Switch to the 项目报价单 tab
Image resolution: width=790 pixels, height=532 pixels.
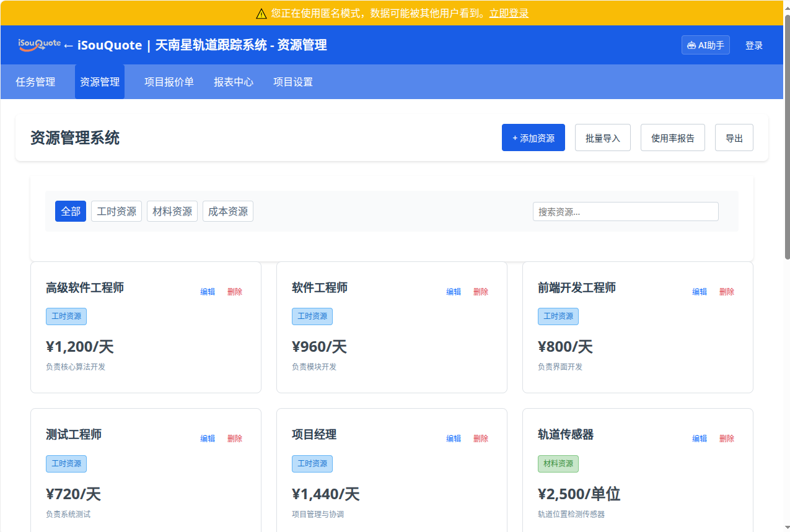click(169, 82)
